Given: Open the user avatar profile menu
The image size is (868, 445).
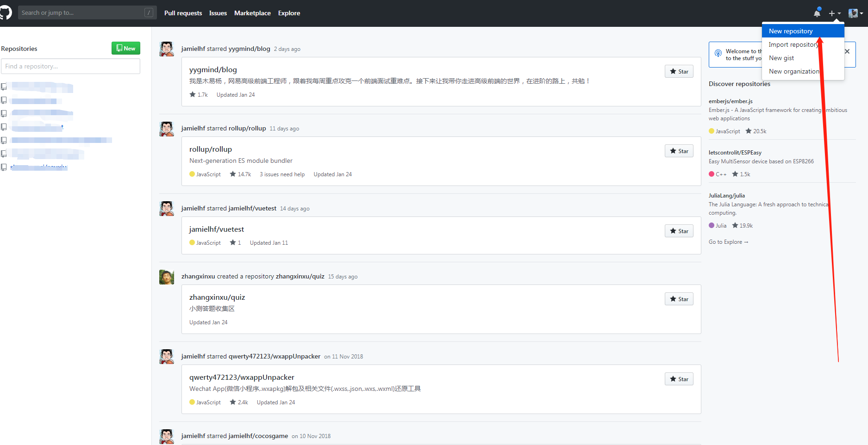Looking at the screenshot, I should tap(856, 13).
